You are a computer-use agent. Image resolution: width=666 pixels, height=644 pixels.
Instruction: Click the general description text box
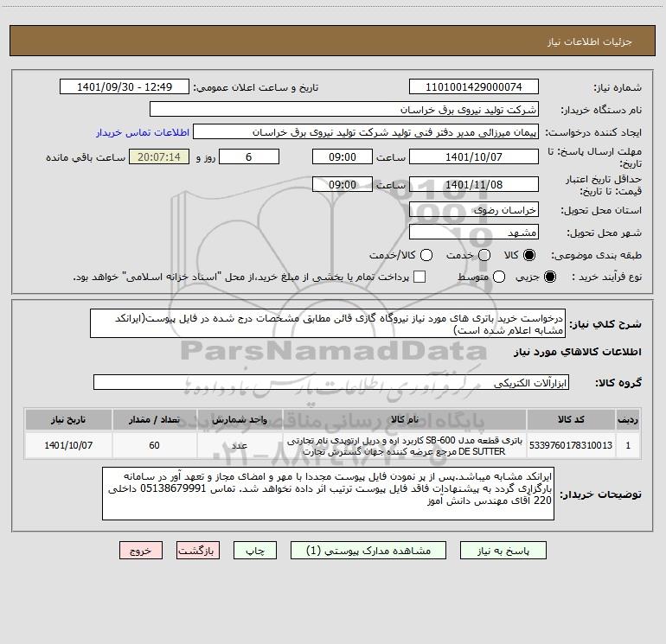coord(328,324)
